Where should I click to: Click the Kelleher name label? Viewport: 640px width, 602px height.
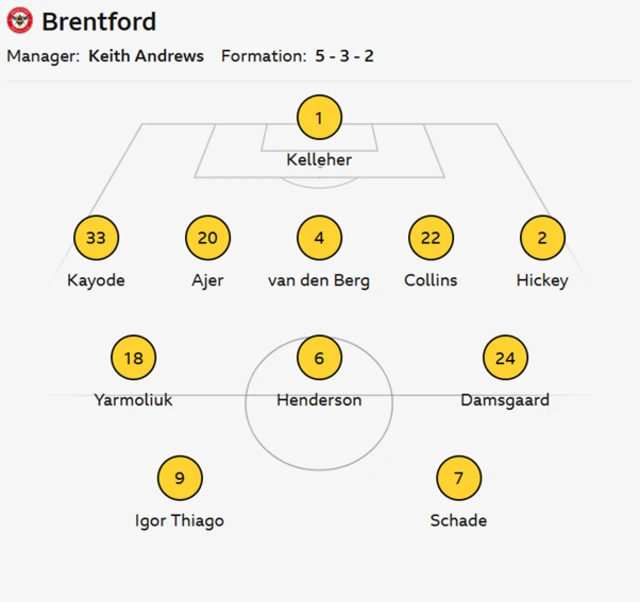click(319, 160)
